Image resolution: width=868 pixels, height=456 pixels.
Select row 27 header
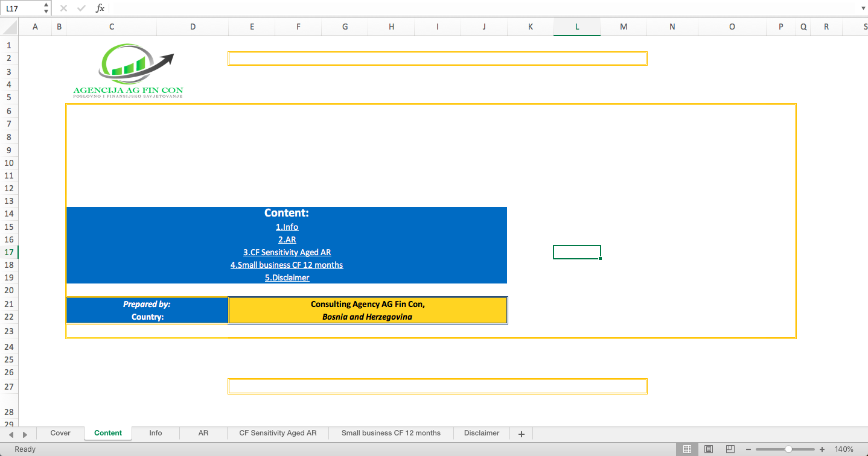coord(9,387)
